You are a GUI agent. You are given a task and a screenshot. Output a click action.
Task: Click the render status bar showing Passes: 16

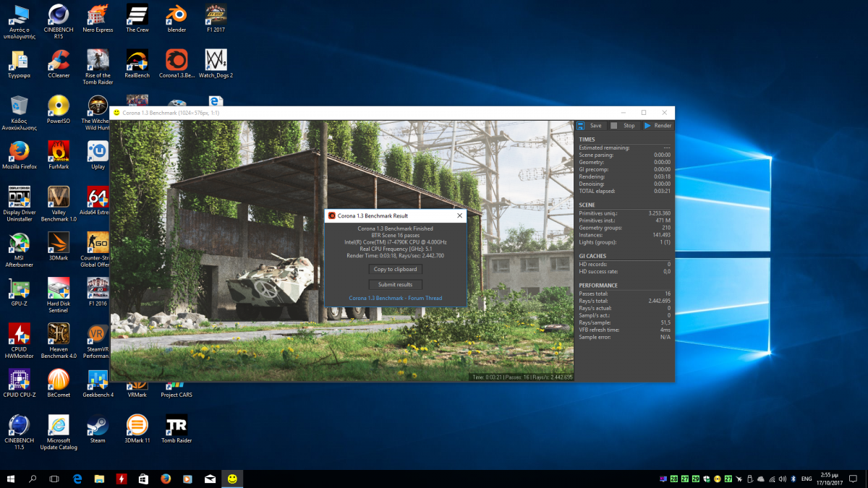[x=522, y=377]
